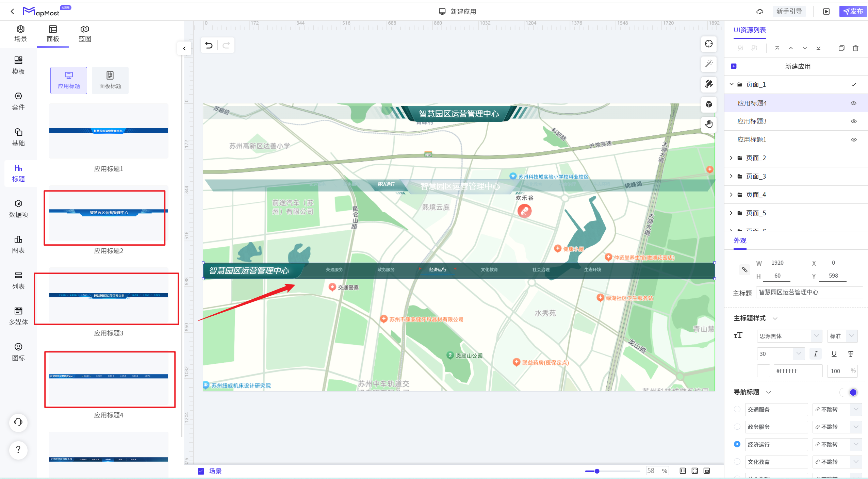
Task: Copy the selected UI resource
Action: click(841, 48)
